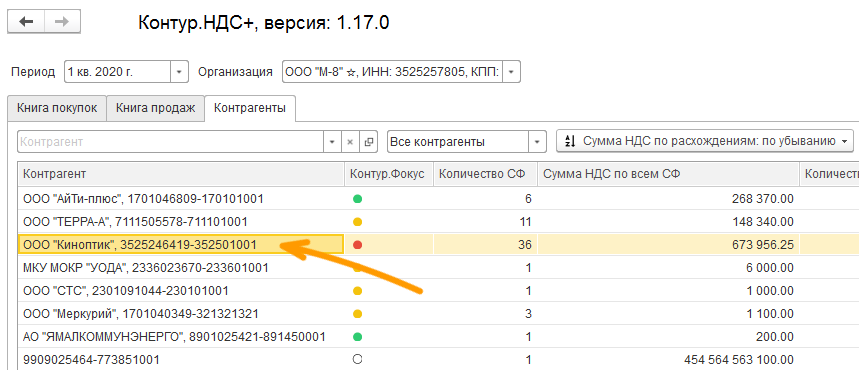859x370 pixels.
Task: Click the НДС sum 6 000.00
Action: click(x=770, y=268)
